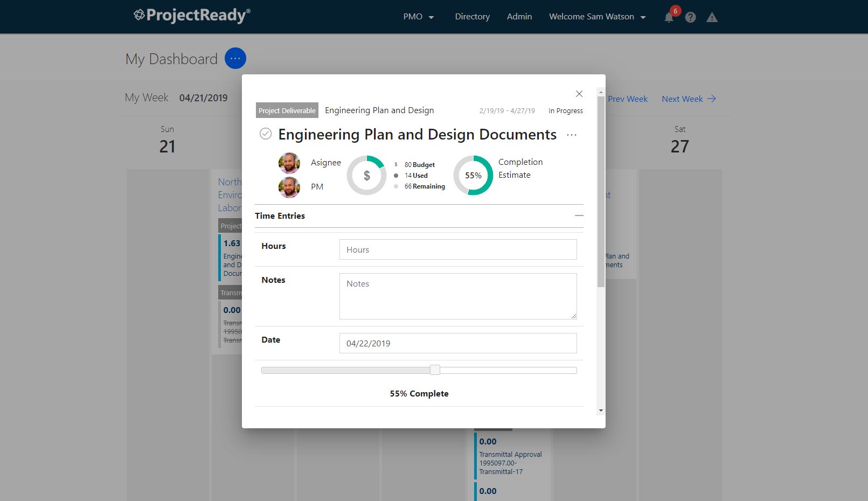The image size is (868, 501).
Task: Click the Engineering Plan and Design Documents title
Action: coord(417,134)
